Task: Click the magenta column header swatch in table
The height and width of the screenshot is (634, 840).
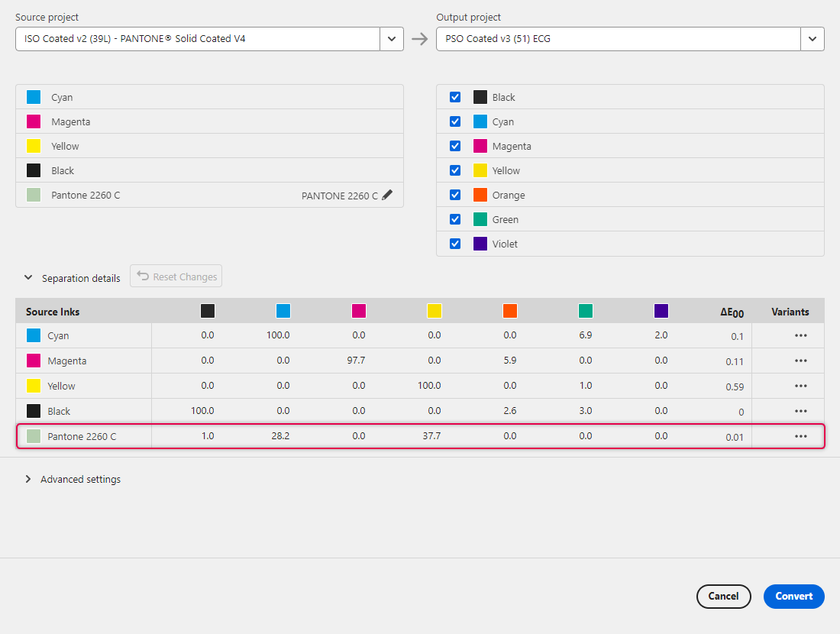Action: pos(358,311)
